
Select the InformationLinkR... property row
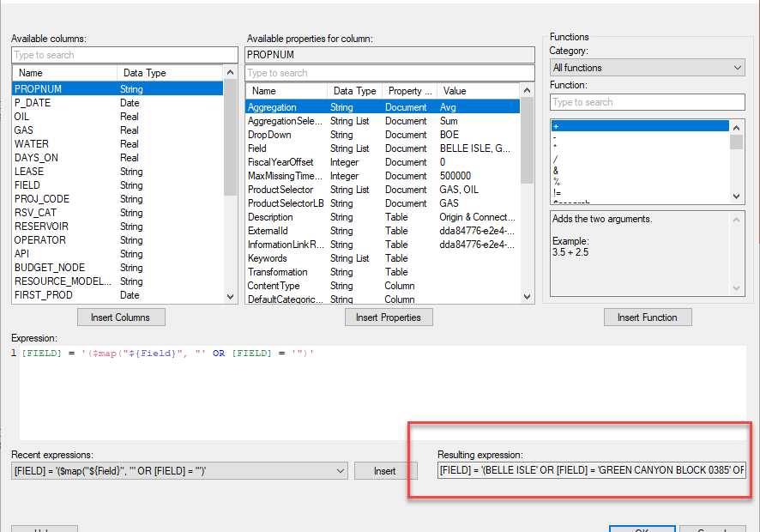tap(383, 245)
